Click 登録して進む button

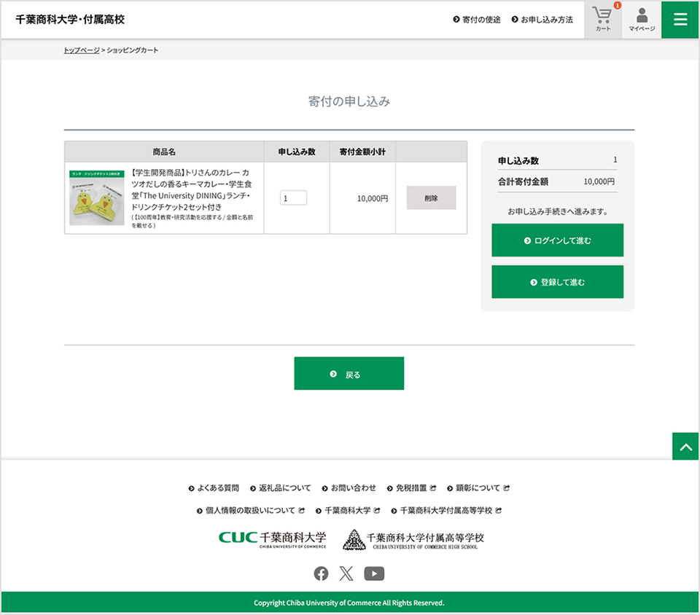557,282
